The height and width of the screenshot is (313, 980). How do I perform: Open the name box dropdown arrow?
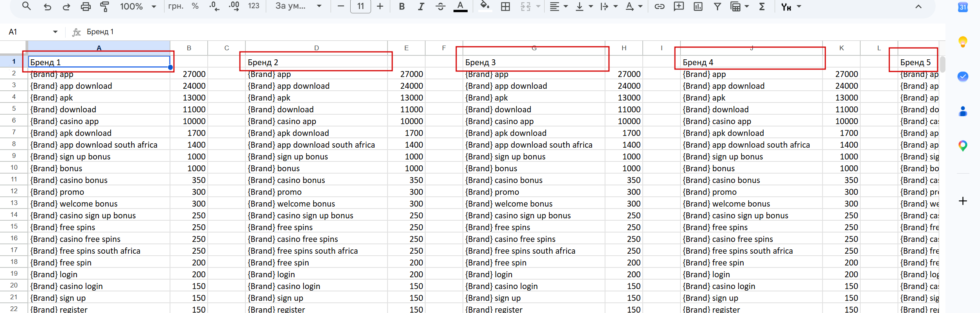click(55, 32)
